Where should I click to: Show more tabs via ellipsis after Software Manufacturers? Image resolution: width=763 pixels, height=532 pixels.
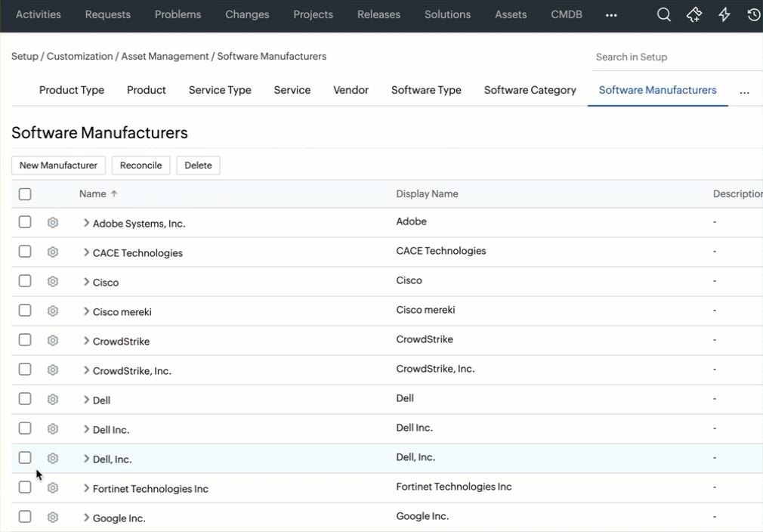tap(744, 91)
